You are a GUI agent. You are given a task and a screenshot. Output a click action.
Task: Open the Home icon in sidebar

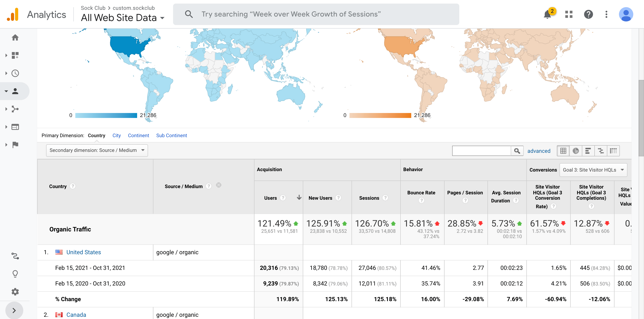[x=15, y=38]
